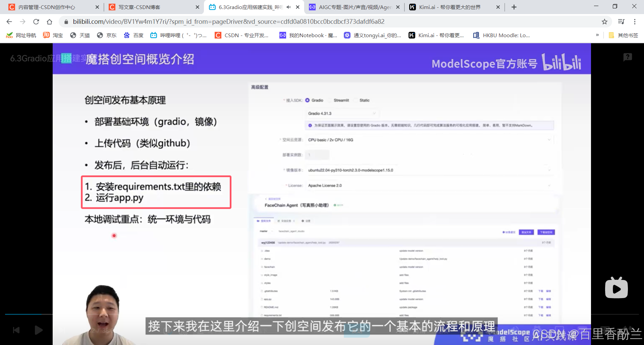The image size is (644, 345).
Task: Open the Kimi.ai bookmark in bookmarks bar
Action: [x=436, y=35]
